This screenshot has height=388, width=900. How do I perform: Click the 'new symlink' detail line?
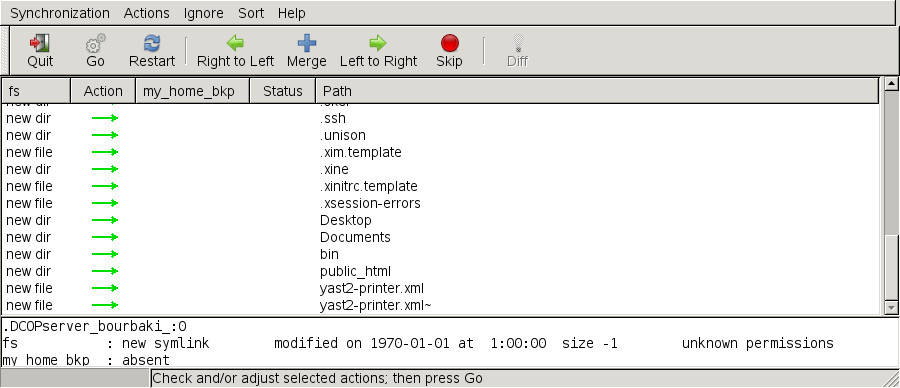click(x=418, y=344)
